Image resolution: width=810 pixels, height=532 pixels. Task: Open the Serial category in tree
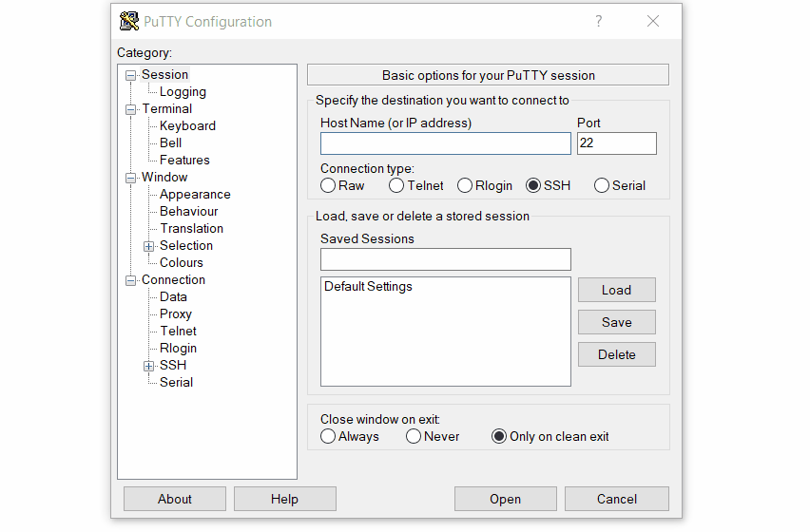point(176,382)
